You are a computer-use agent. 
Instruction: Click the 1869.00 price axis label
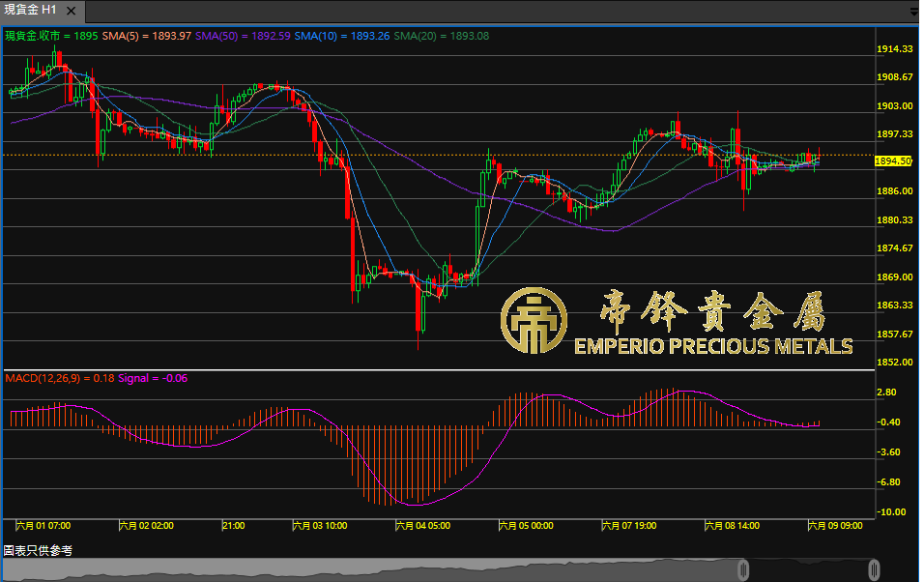pyautogui.click(x=895, y=276)
